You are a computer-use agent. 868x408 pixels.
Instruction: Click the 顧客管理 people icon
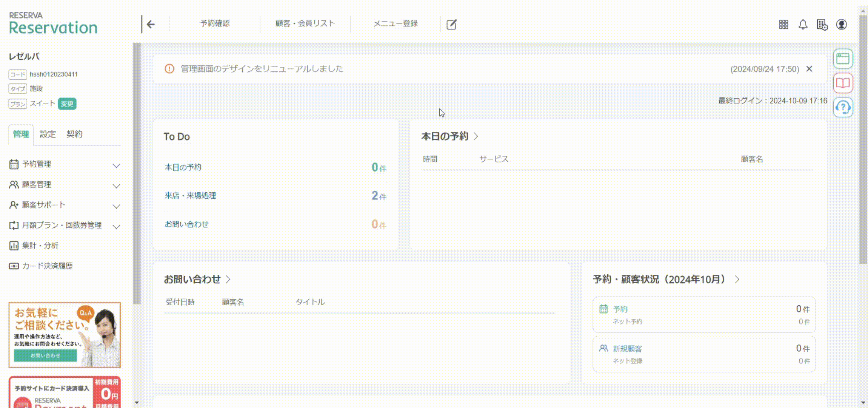coord(14,184)
